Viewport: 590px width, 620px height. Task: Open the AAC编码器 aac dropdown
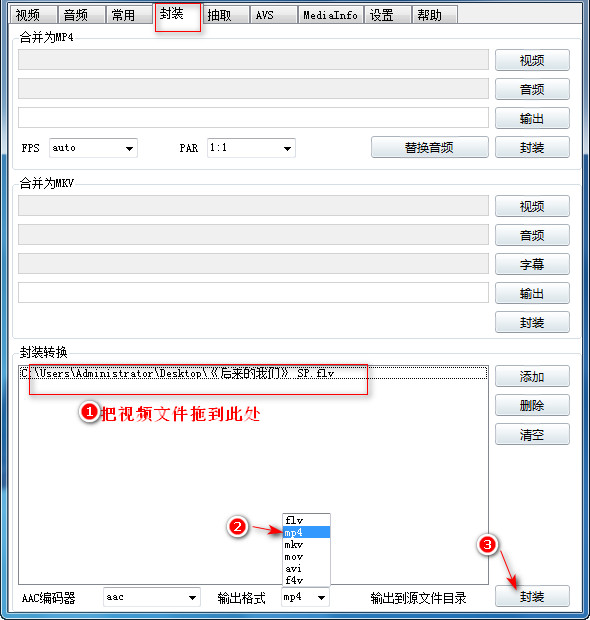click(x=152, y=597)
